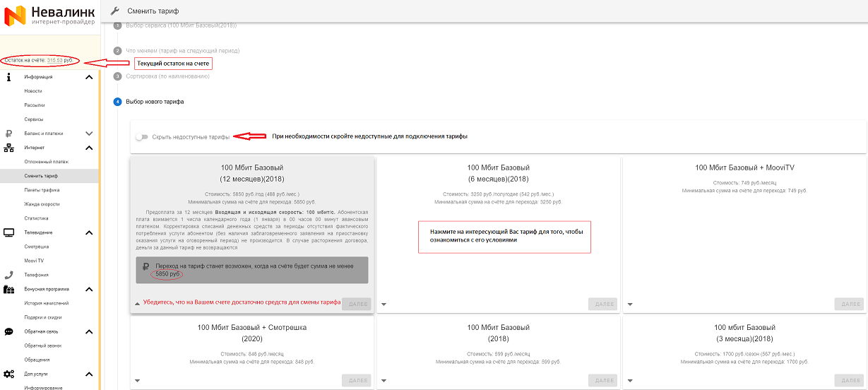
Task: Toggle the Скрыть недоступные тарифы switch
Action: point(143,137)
